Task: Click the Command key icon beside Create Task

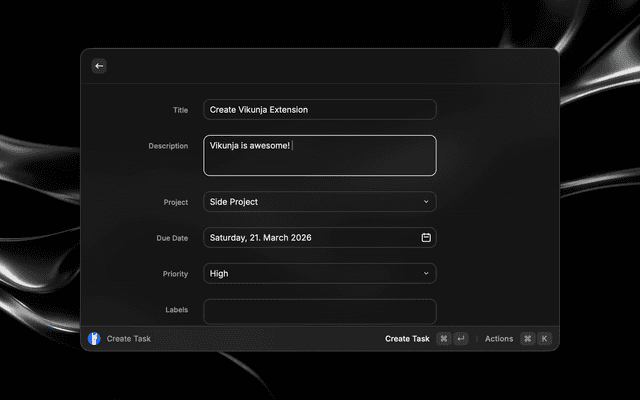Action: 444,339
